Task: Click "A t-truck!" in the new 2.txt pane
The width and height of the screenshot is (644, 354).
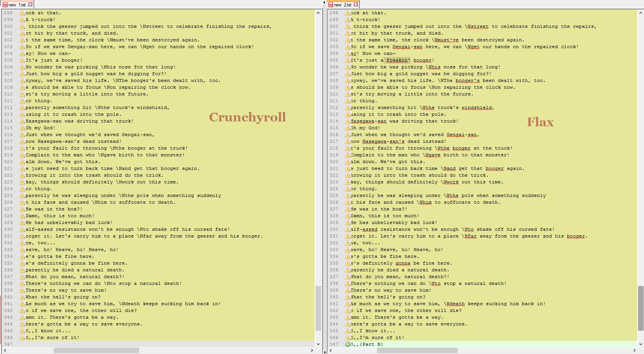Action: (x=365, y=20)
